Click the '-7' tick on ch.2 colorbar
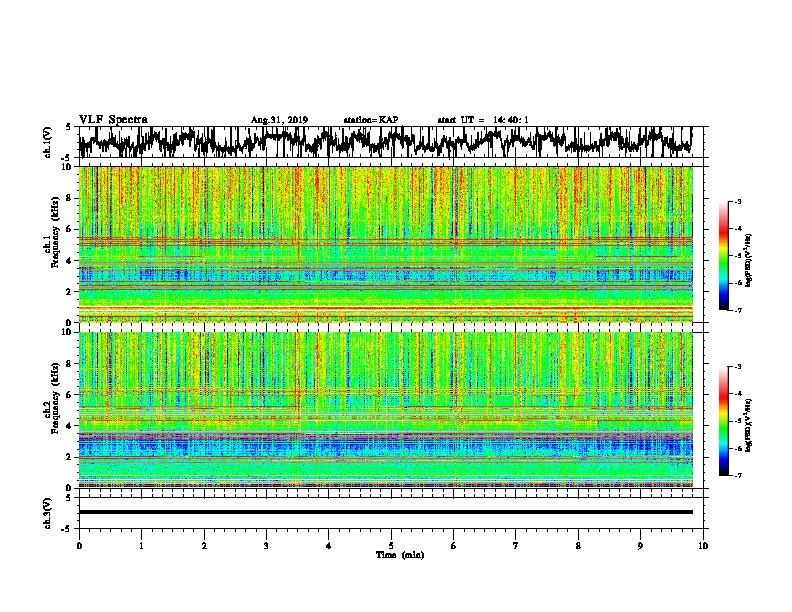The width and height of the screenshot is (792, 612). 738,475
